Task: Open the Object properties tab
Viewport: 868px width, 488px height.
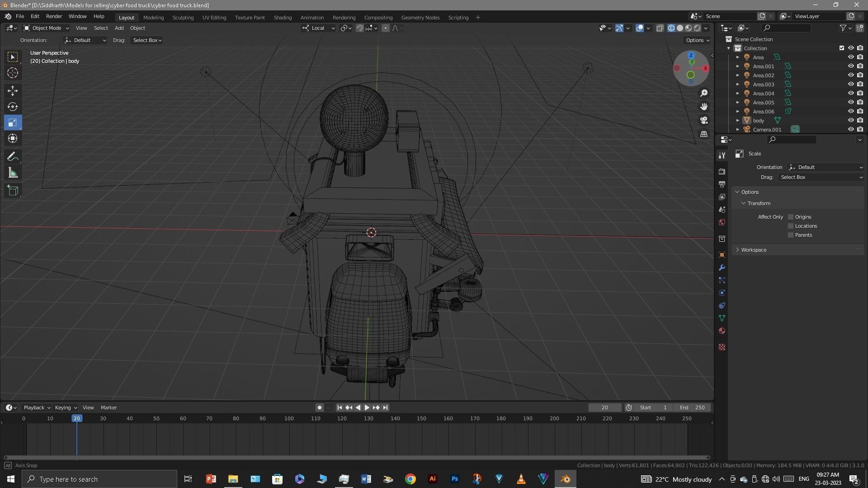Action: click(722, 255)
